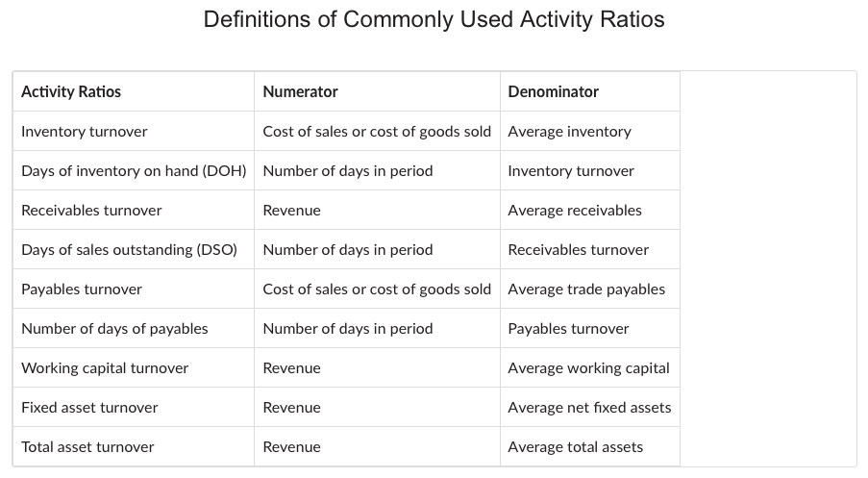Screen dimensions: 868x478
Task: Click the Average trade payables cell
Action: 586,289
